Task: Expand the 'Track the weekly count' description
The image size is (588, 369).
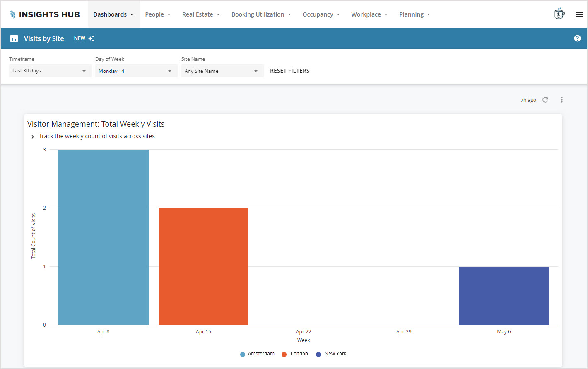Action: (x=33, y=137)
